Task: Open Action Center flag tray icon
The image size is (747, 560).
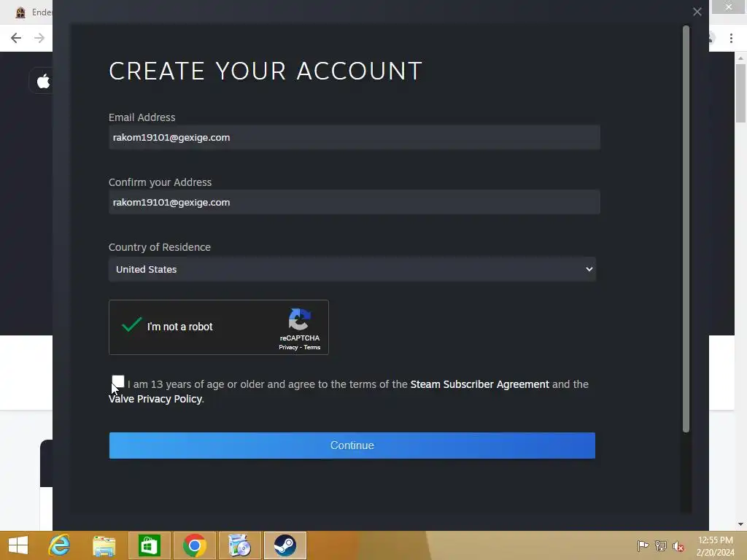Action: 643,545
